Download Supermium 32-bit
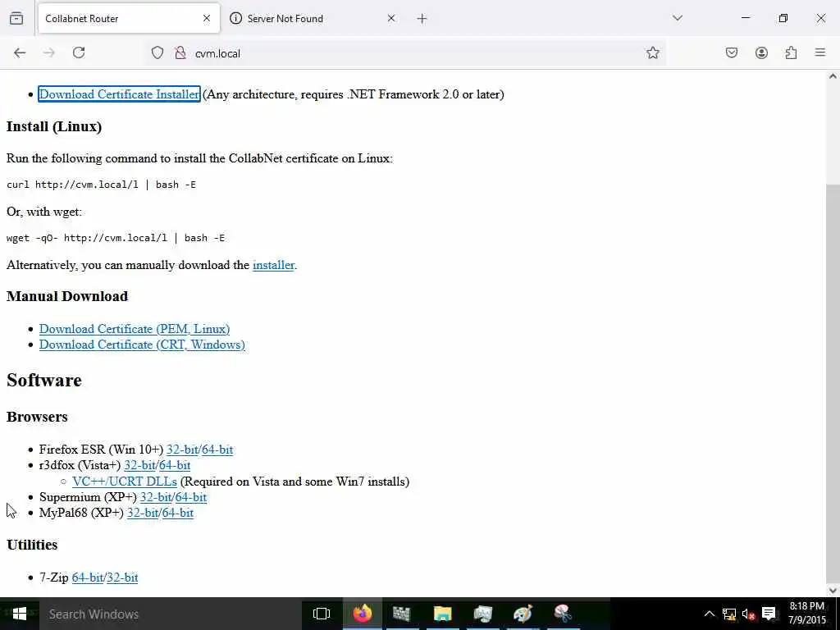 click(156, 497)
